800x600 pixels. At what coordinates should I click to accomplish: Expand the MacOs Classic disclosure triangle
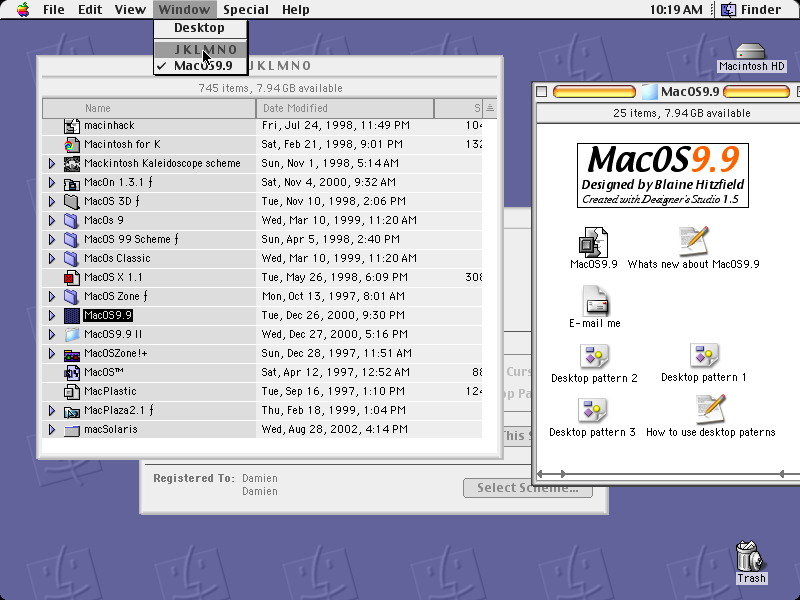pos(52,258)
